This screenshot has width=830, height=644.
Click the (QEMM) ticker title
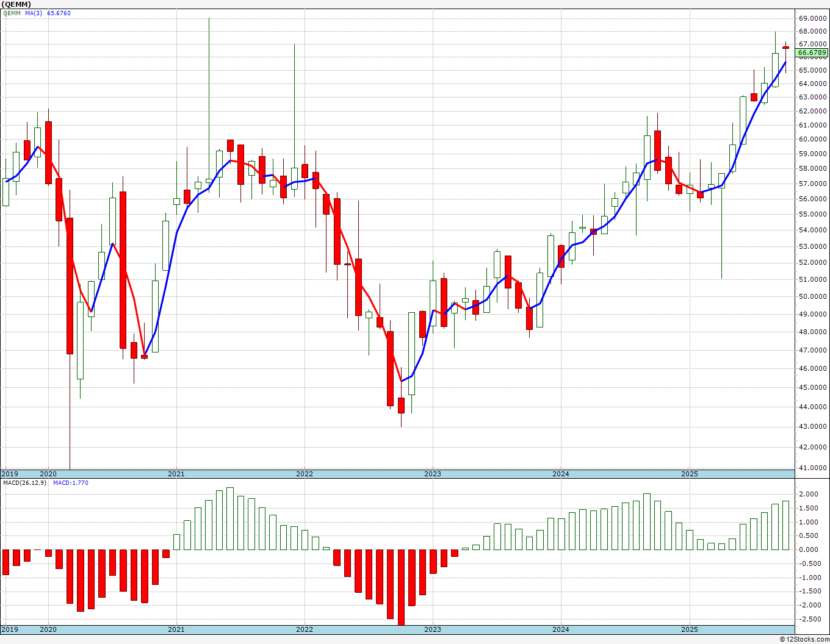[16, 4]
